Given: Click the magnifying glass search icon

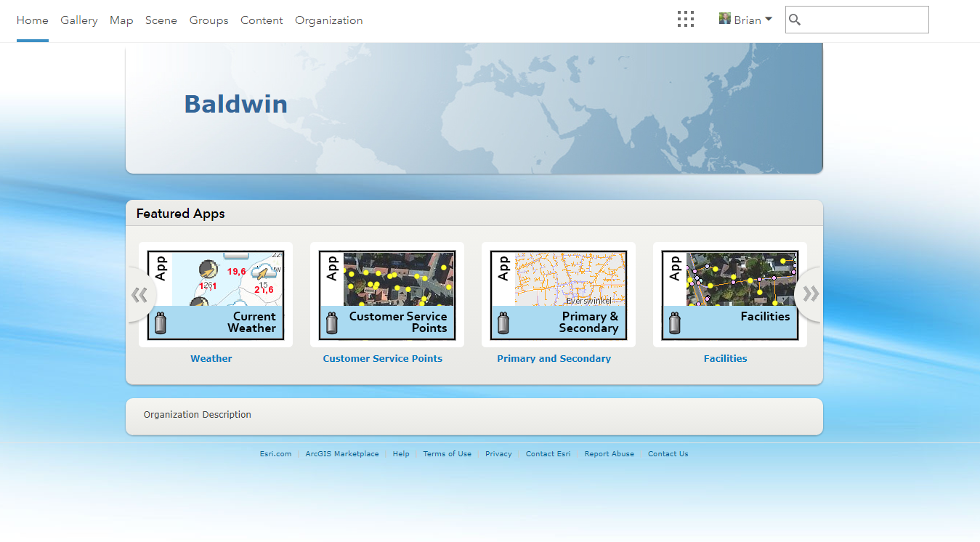Looking at the screenshot, I should (795, 20).
